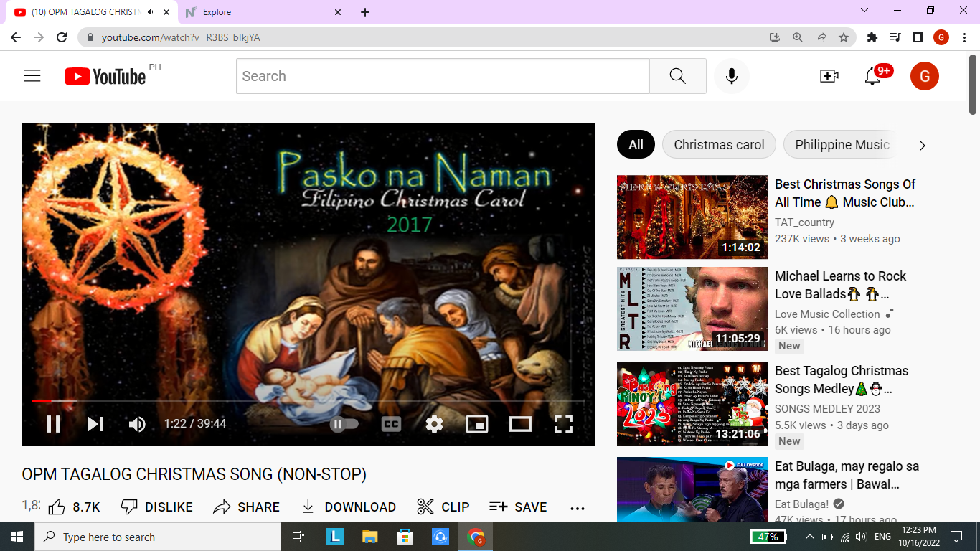Pause the video playback
Screen dimensions: 980x551
click(x=54, y=424)
